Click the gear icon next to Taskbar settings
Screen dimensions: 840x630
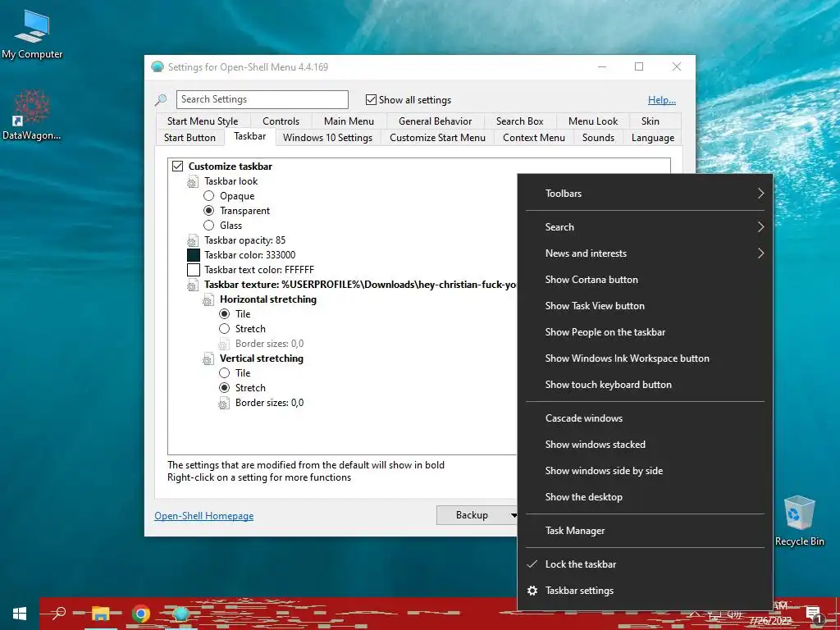click(x=532, y=591)
